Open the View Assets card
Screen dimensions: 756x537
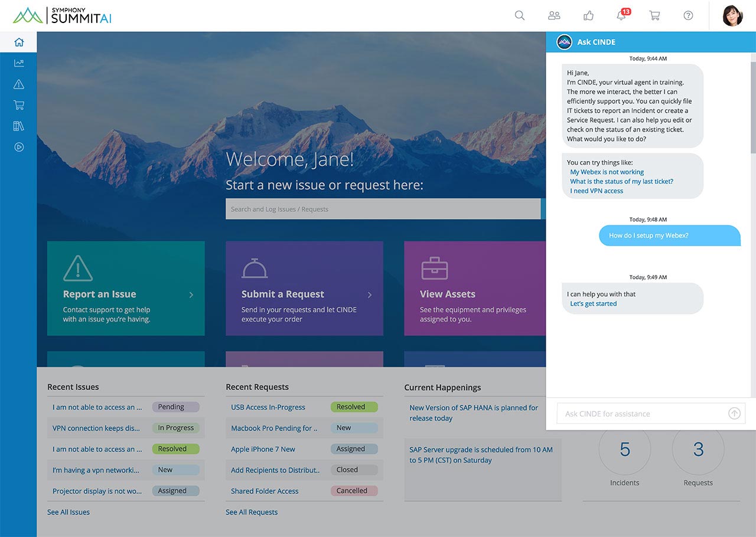pos(475,289)
